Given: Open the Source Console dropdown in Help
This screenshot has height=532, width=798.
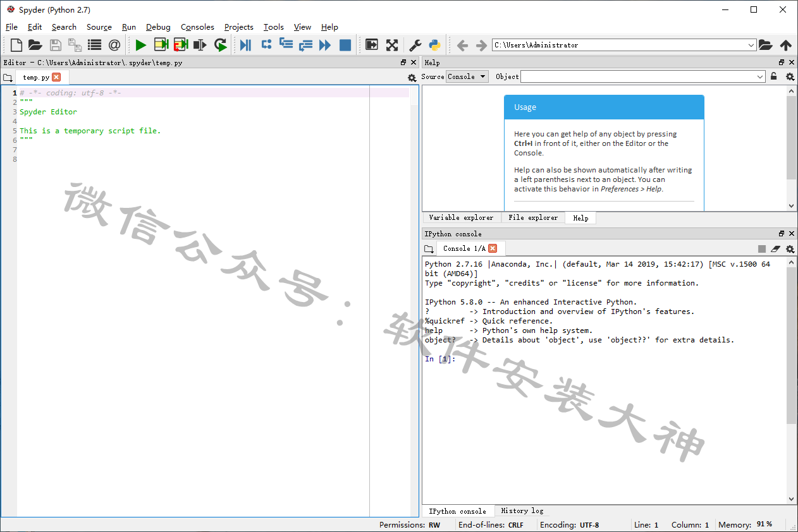Looking at the screenshot, I should [x=467, y=76].
